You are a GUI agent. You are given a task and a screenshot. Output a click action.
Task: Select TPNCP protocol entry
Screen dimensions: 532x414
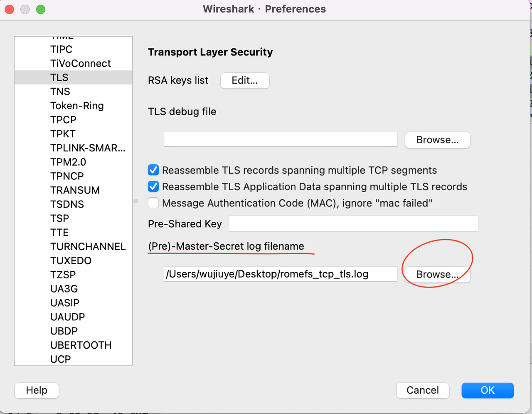74,176
